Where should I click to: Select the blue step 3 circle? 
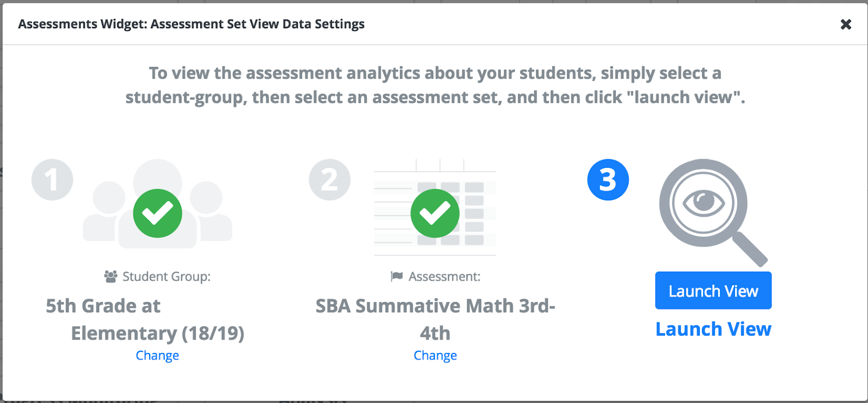coord(608,180)
